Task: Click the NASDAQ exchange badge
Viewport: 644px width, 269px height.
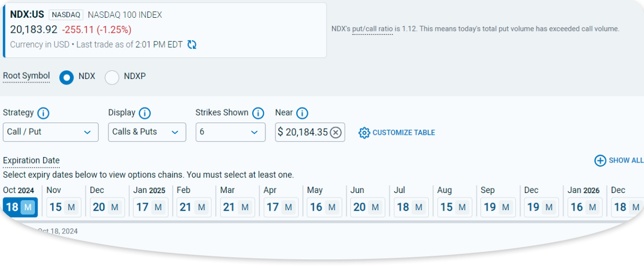Action: click(x=66, y=15)
